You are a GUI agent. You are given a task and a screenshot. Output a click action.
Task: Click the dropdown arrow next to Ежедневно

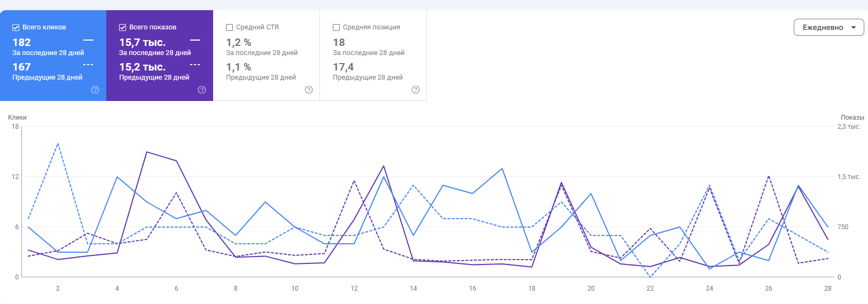pyautogui.click(x=854, y=27)
